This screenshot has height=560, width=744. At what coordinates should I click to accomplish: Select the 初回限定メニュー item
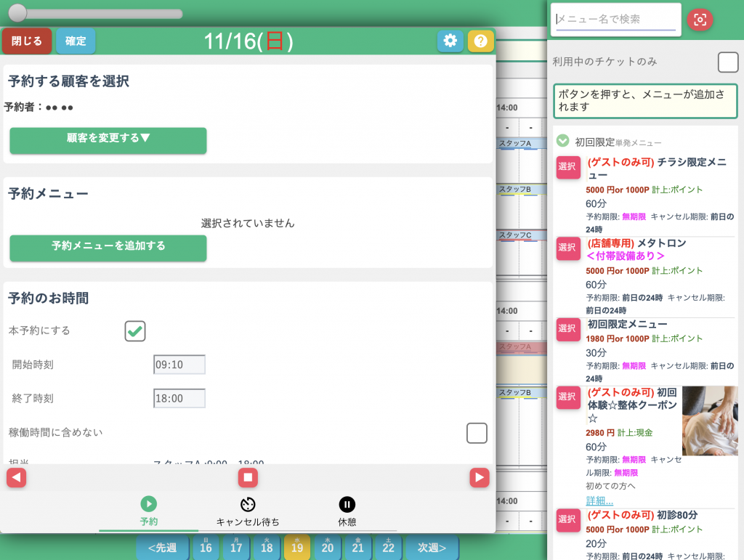tap(568, 330)
